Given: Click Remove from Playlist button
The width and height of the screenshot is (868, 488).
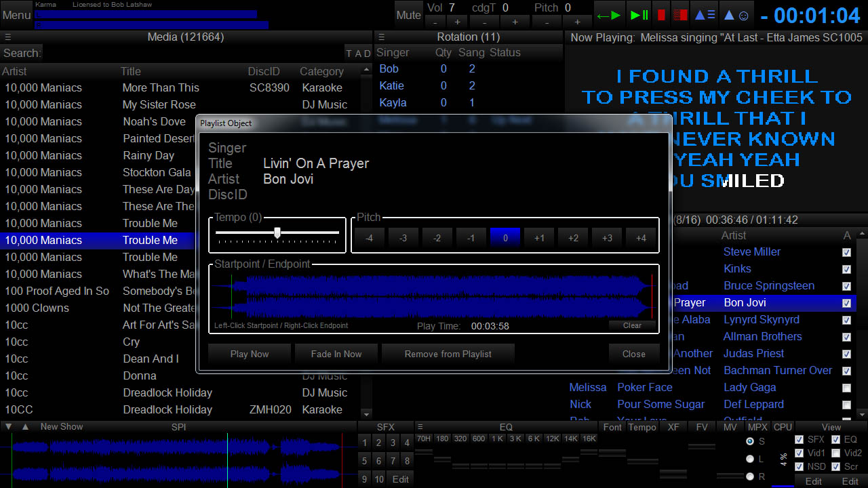Looking at the screenshot, I should tap(448, 354).
